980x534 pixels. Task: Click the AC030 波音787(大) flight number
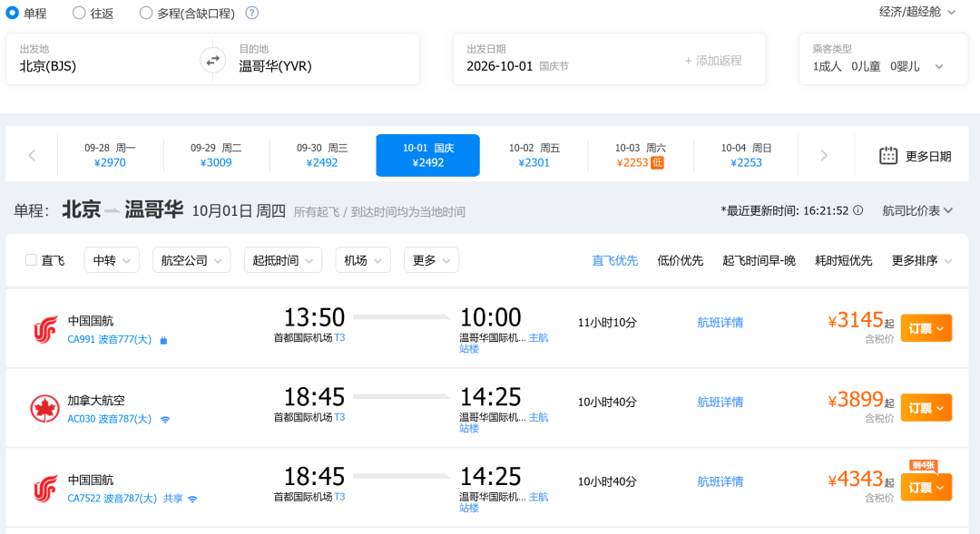(x=110, y=419)
